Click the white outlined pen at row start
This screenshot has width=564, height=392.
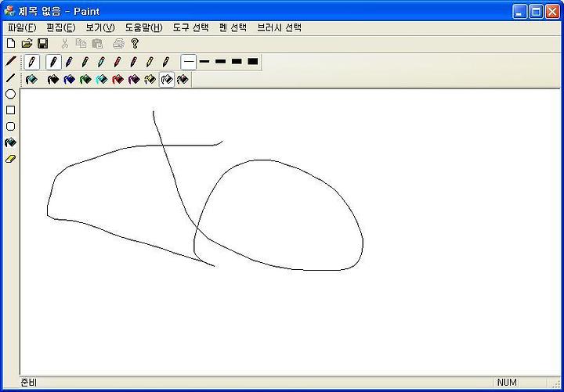point(31,62)
